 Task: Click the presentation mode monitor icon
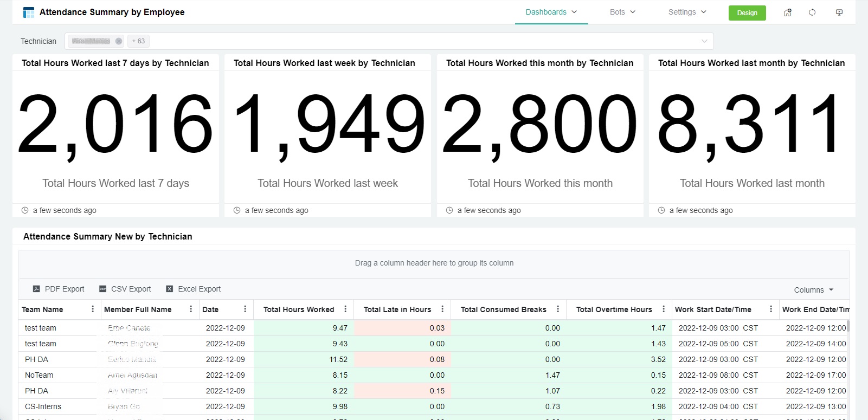coord(839,12)
